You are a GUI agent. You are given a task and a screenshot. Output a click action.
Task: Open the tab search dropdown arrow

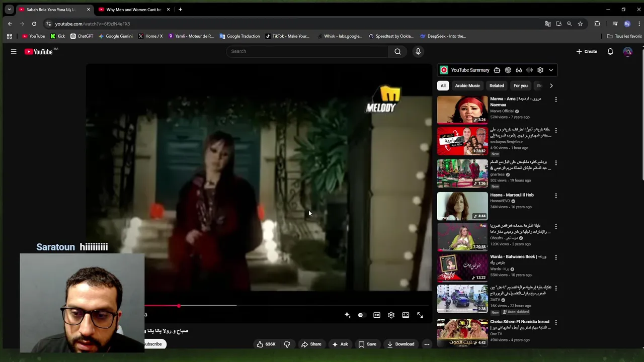(9, 9)
